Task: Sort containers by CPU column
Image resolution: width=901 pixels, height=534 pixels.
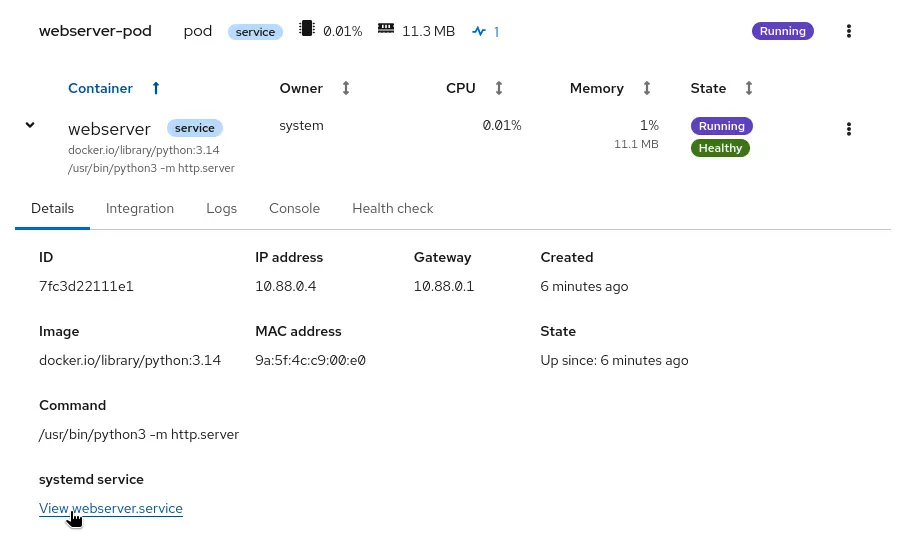Action: 498,88
